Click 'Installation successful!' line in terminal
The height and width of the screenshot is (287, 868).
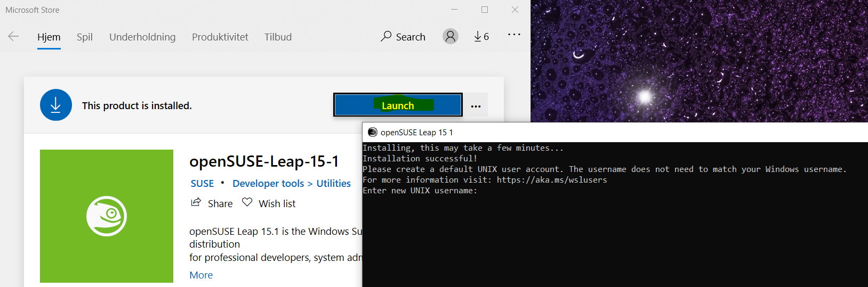coord(420,159)
